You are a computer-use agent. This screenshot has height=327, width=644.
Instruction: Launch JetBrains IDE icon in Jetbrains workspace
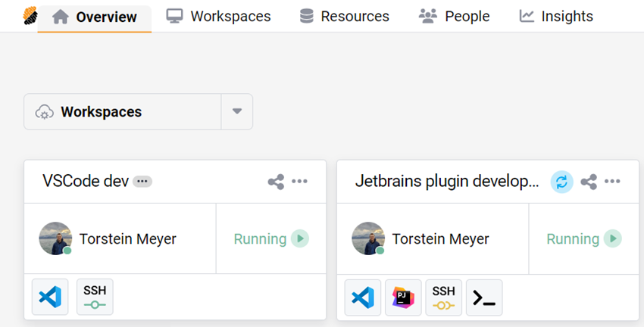(403, 297)
